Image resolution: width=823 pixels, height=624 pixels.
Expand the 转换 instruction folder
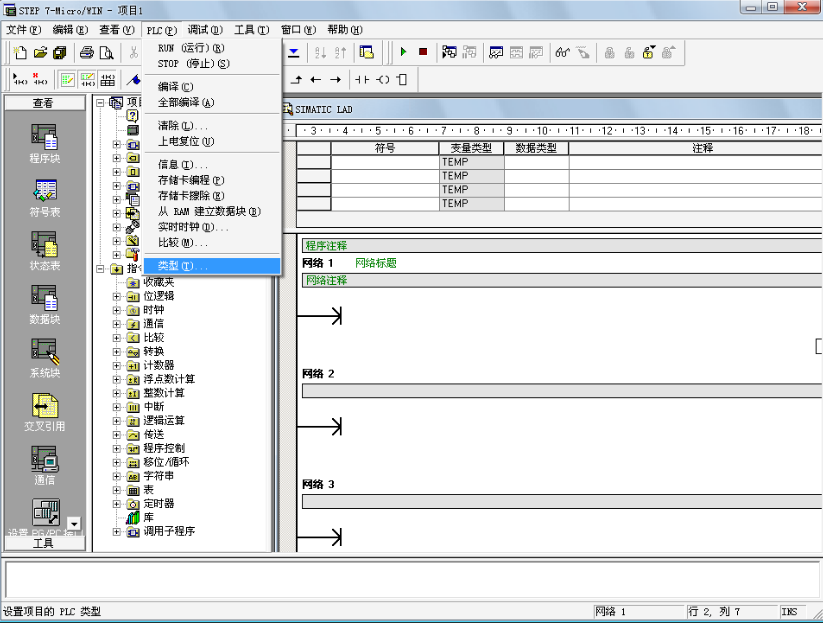pyautogui.click(x=117, y=352)
